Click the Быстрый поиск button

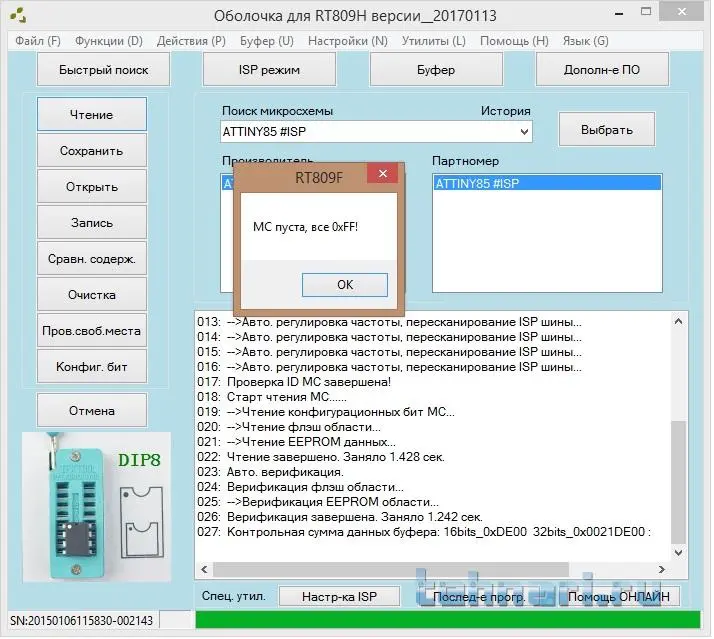coord(103,70)
